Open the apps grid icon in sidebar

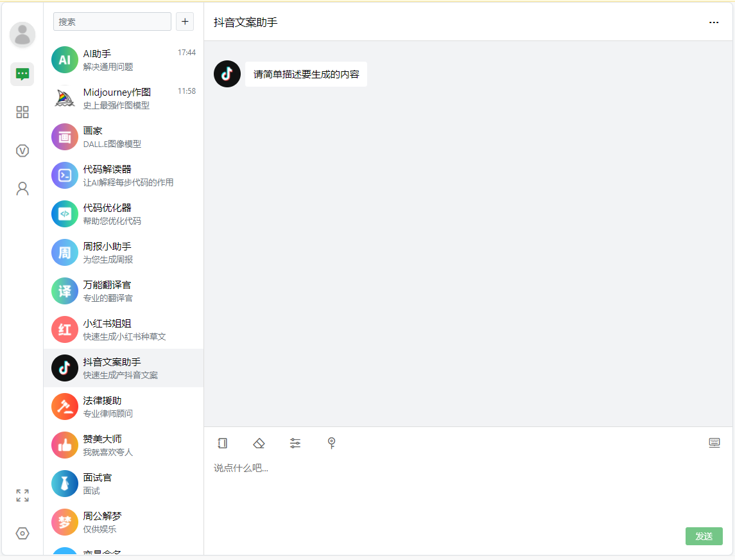(22, 112)
